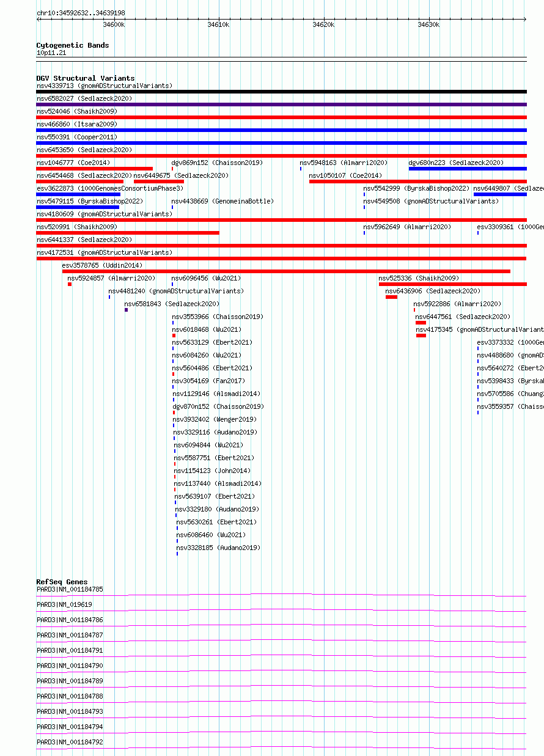Click nsv6449675 (Sedlazeck2020) variant label
Image resolution: width=544 pixels, height=756 pixels.
(182, 175)
